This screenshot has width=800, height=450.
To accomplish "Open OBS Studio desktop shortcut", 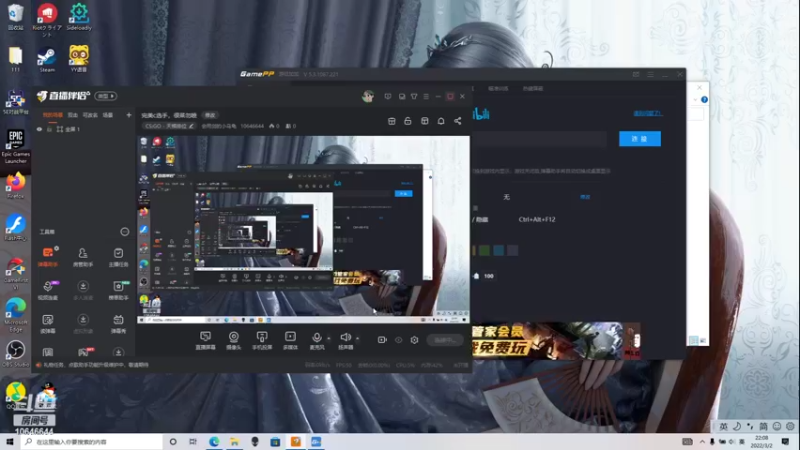I will (x=15, y=354).
